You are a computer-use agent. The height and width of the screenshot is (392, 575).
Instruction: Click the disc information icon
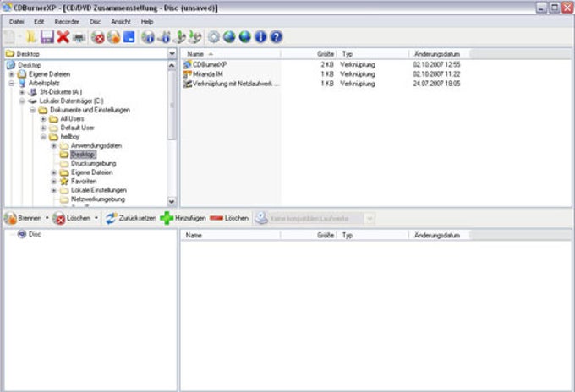pos(148,37)
